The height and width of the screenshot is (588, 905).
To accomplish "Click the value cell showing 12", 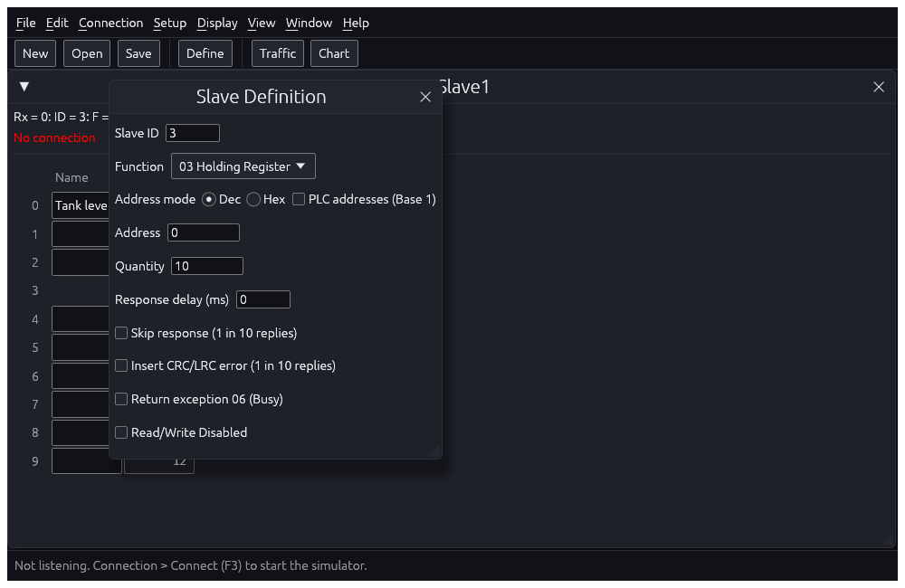I will [159, 466].
